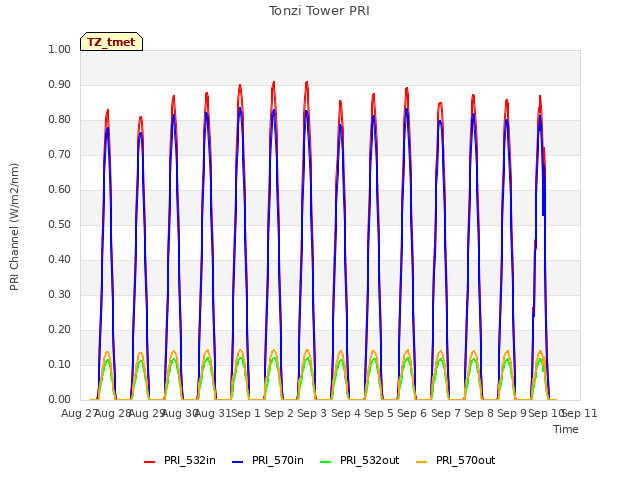Click the 0.20 y-axis tick label
Image resolution: width=640 pixels, height=480 pixels.
[x=60, y=329]
